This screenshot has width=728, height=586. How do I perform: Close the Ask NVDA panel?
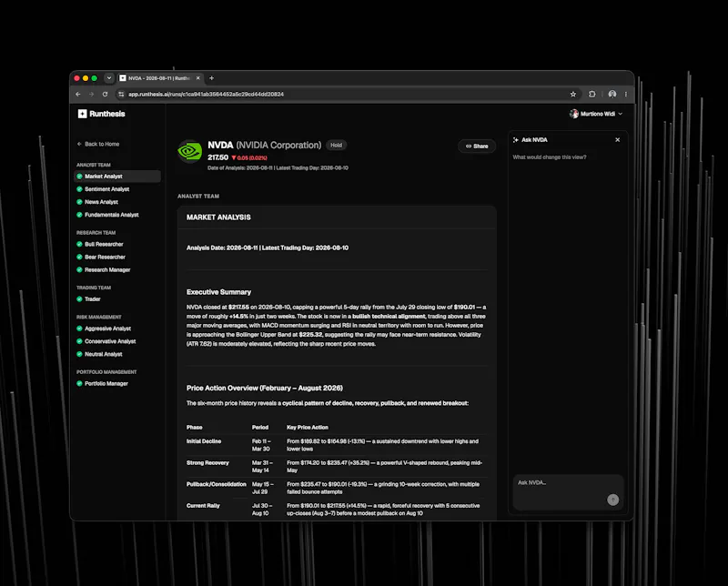(618, 140)
